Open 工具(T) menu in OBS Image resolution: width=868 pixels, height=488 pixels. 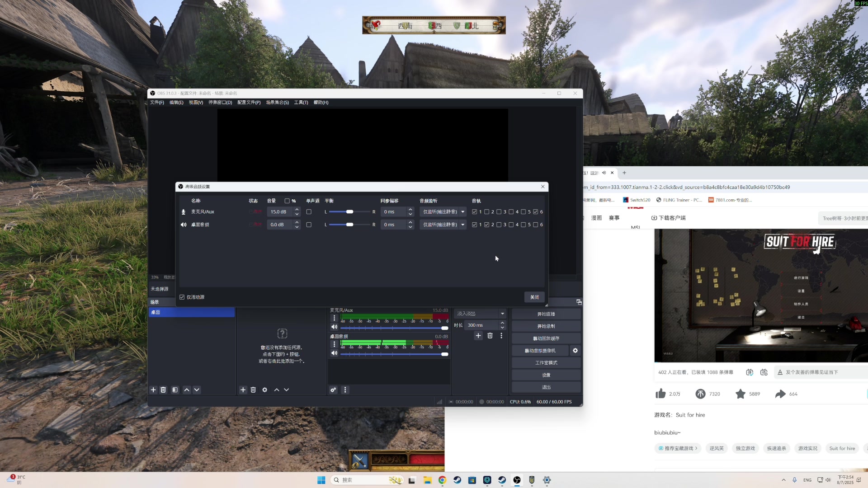(x=301, y=103)
